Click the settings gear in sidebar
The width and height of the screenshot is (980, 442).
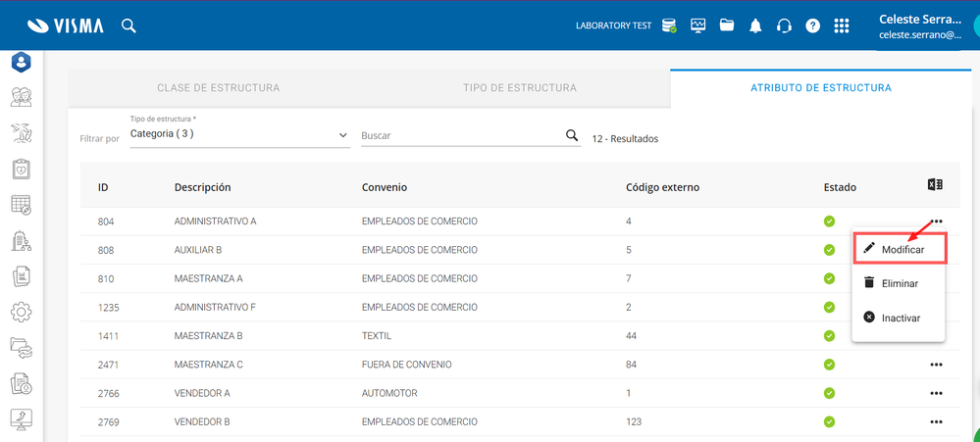(21, 313)
